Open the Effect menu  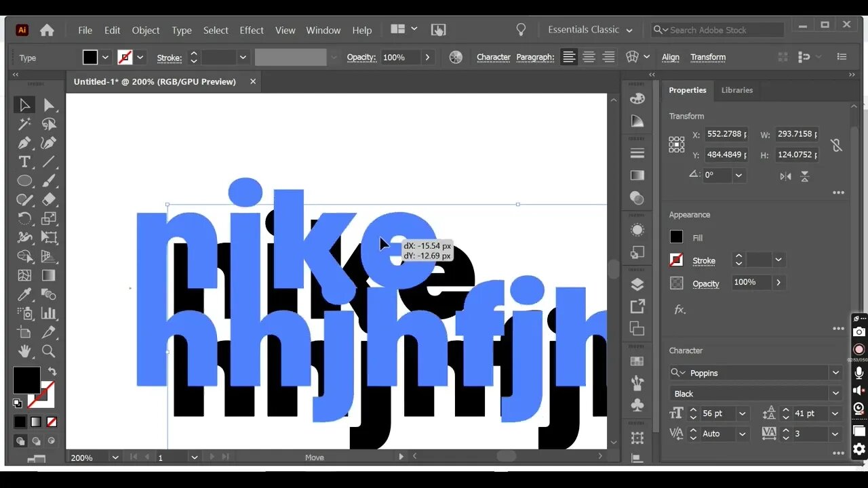pyautogui.click(x=252, y=30)
